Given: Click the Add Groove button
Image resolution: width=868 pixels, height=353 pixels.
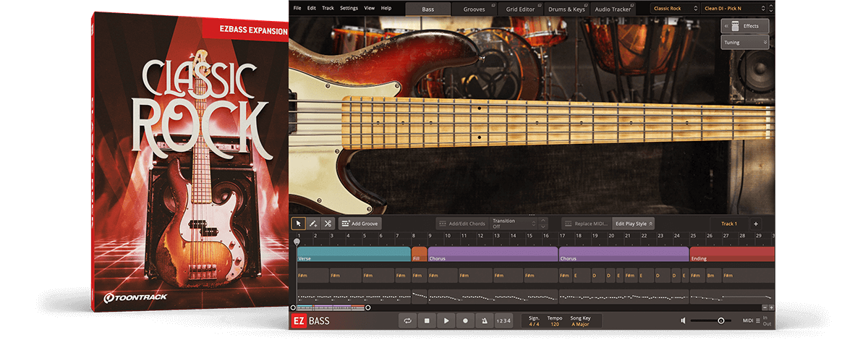Looking at the screenshot, I should click(359, 224).
